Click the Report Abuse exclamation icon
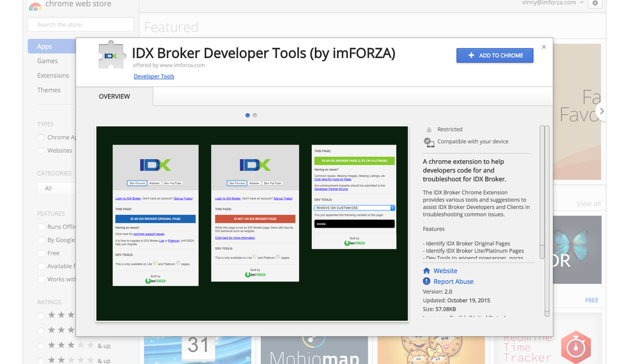 (426, 281)
